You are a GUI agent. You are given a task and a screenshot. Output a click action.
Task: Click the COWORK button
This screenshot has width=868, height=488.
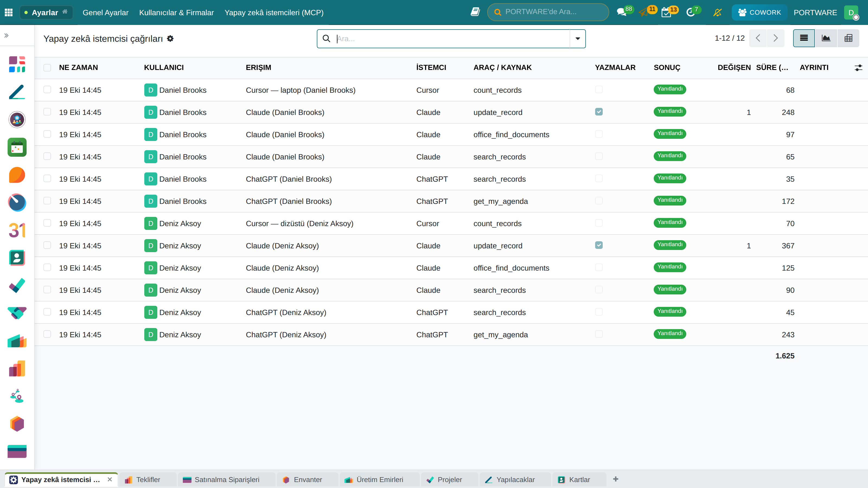click(759, 12)
